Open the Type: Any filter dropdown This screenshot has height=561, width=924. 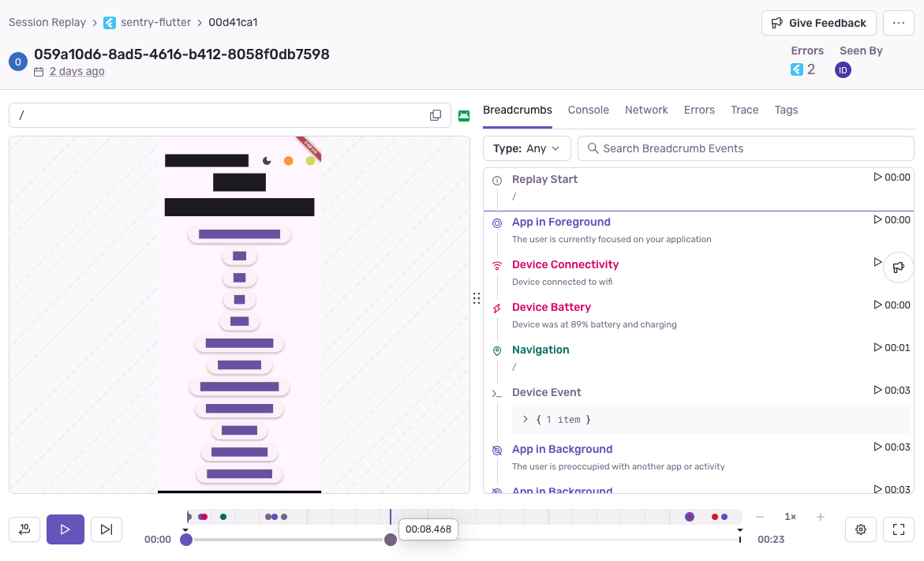526,148
